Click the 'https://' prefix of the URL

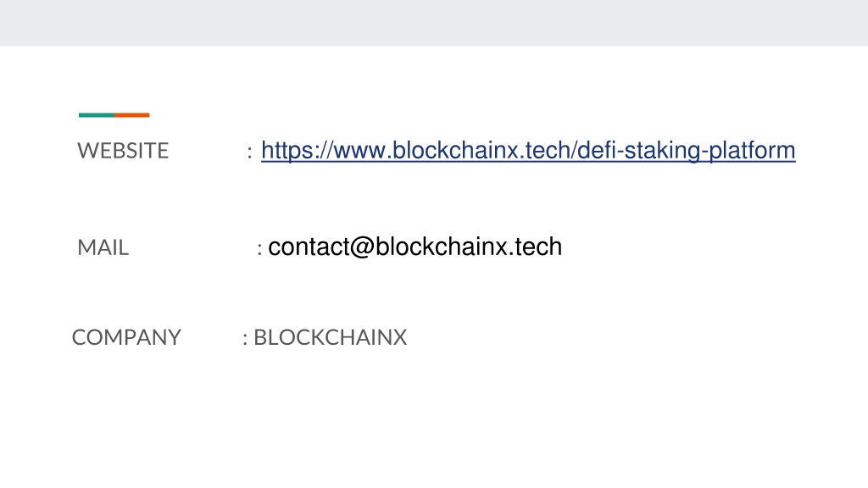[x=297, y=151]
